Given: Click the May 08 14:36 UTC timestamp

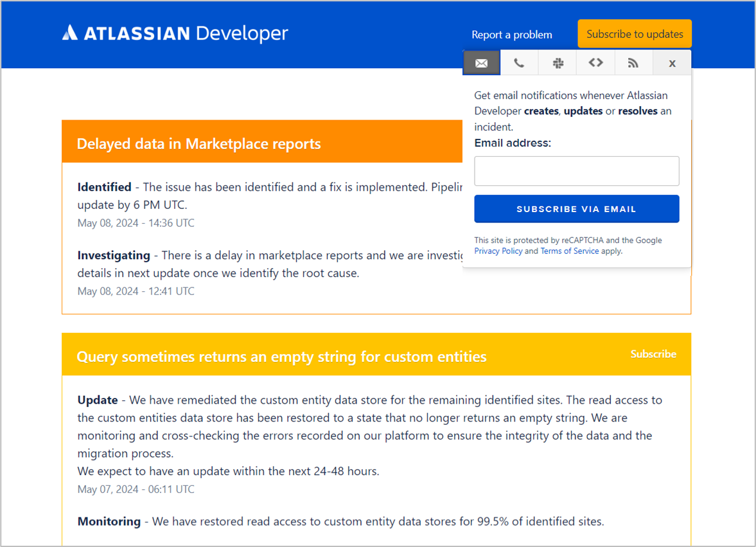Looking at the screenshot, I should coord(136,222).
